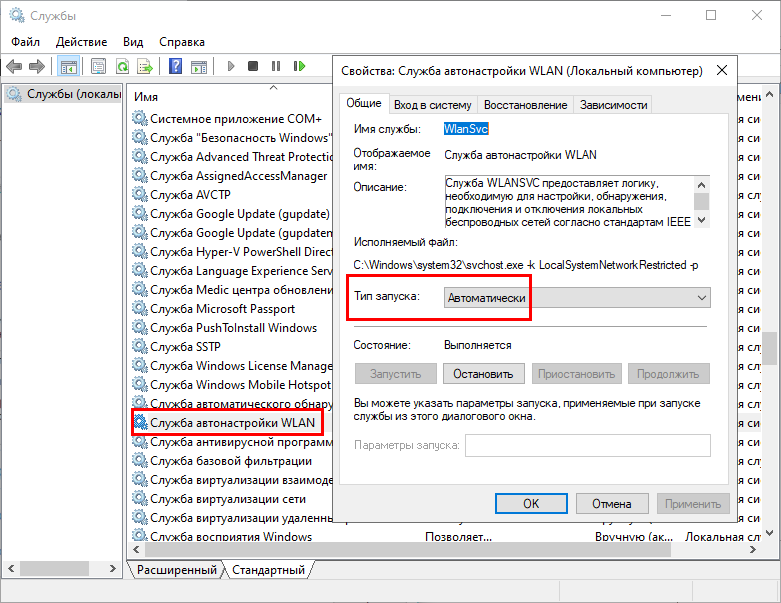The height and width of the screenshot is (603, 781).
Task: Export the list using the toolbar icon
Action: (x=145, y=66)
